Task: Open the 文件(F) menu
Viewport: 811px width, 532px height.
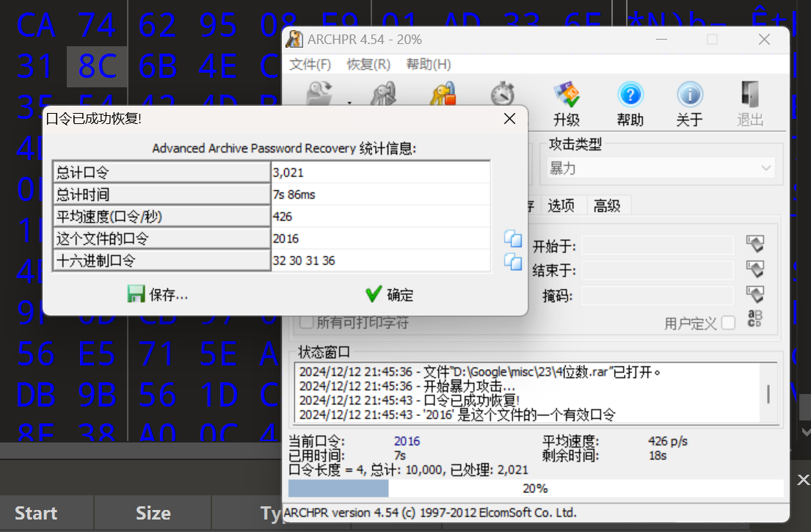Action: click(x=310, y=65)
